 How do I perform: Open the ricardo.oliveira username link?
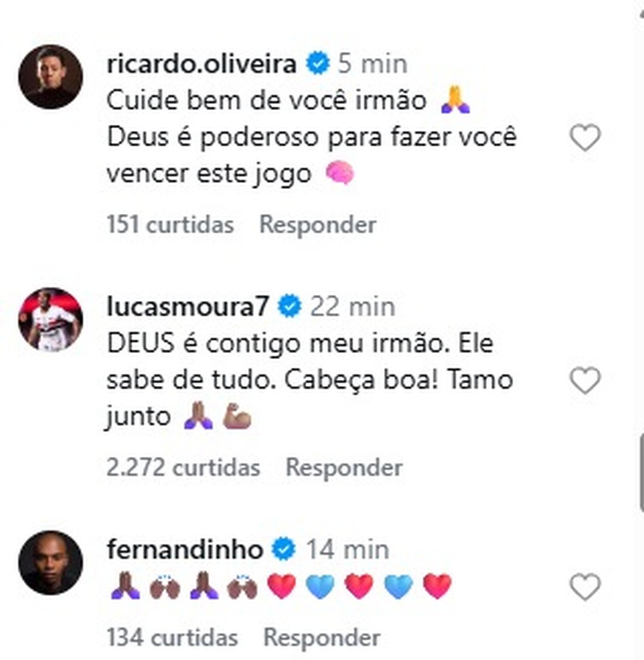(x=202, y=63)
